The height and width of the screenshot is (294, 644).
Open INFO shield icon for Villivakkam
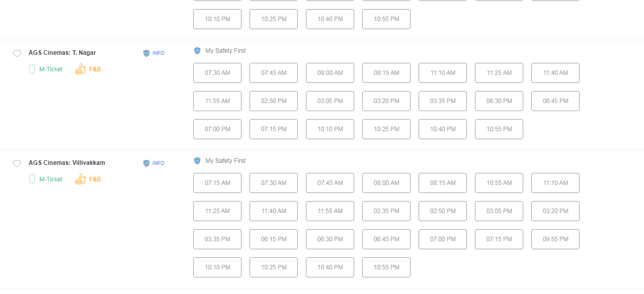pyautogui.click(x=146, y=163)
